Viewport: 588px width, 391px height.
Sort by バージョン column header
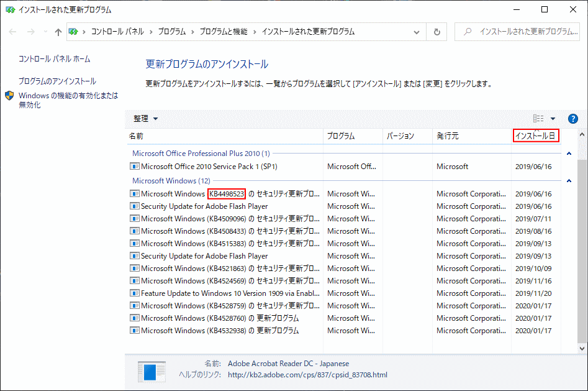click(407, 136)
